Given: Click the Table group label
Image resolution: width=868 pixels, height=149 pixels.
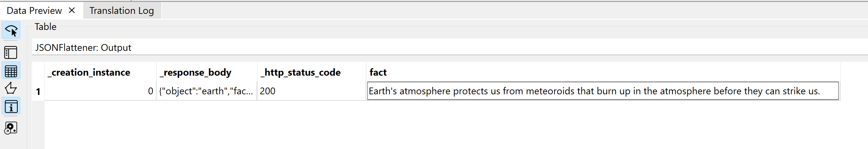Looking at the screenshot, I should 45,27.
